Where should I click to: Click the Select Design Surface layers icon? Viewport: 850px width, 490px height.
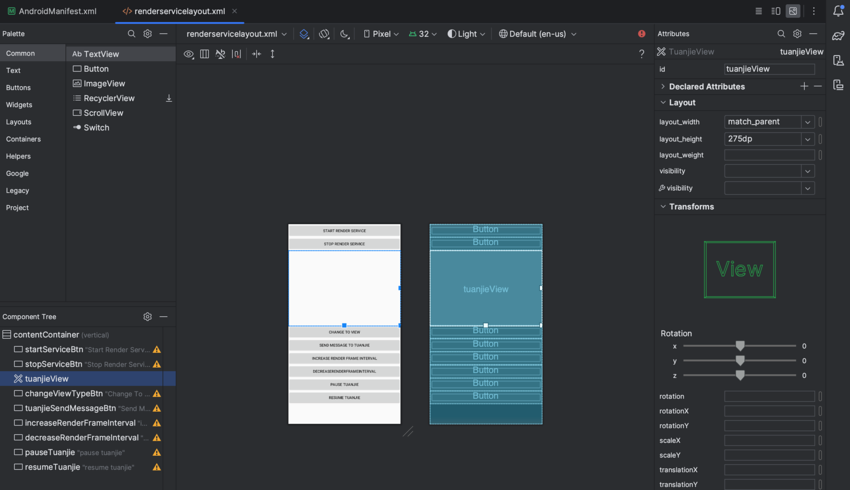click(x=304, y=34)
